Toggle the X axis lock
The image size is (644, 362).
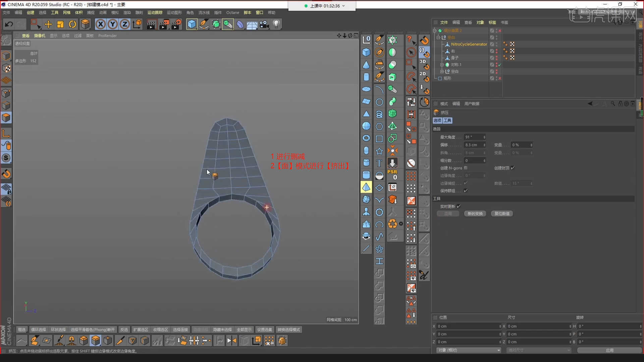click(101, 24)
